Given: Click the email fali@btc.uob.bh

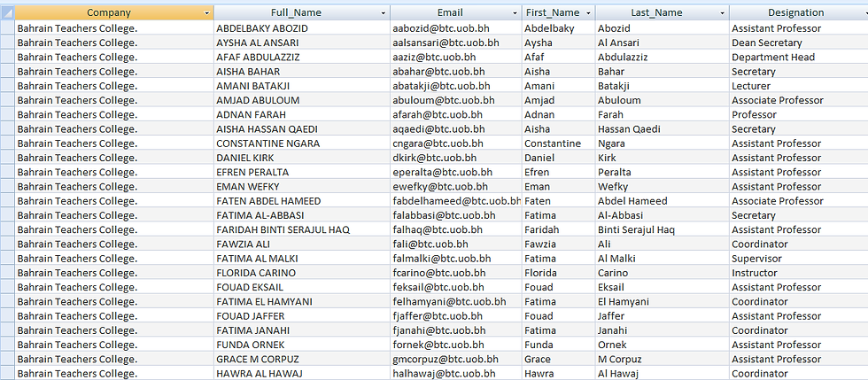Looking at the screenshot, I should 456,244.
